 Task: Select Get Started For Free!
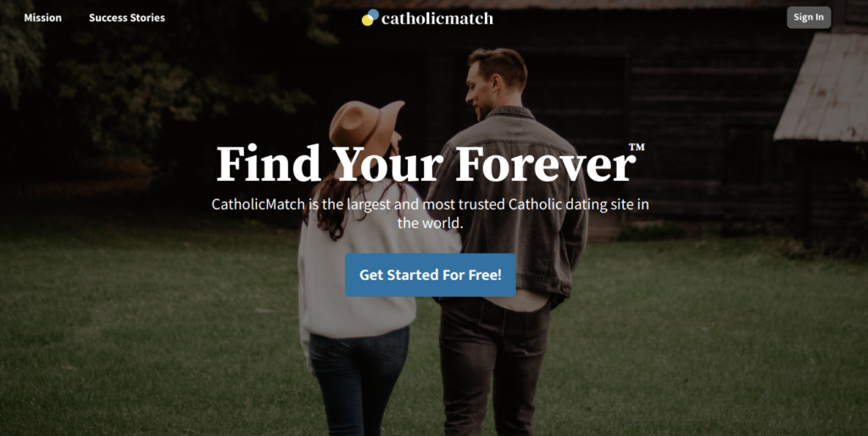point(430,275)
